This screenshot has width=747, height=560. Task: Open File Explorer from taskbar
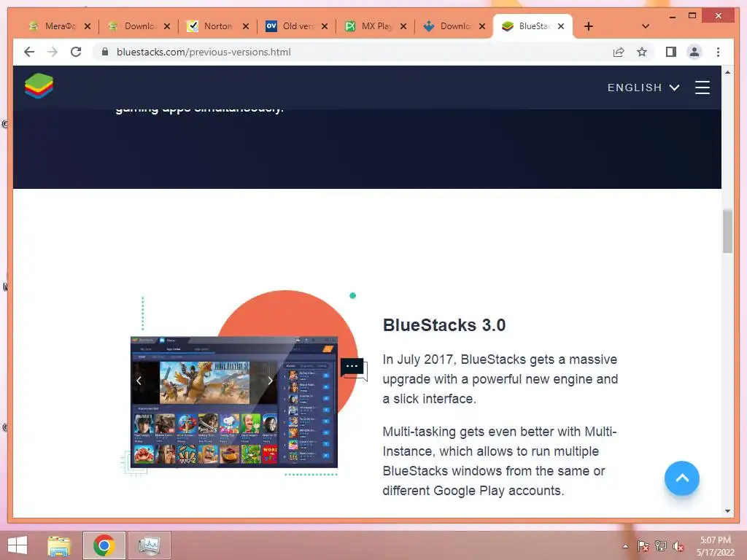point(59,545)
